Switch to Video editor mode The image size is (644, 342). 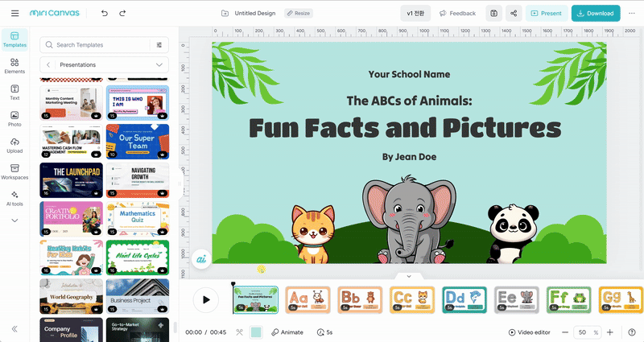point(529,332)
